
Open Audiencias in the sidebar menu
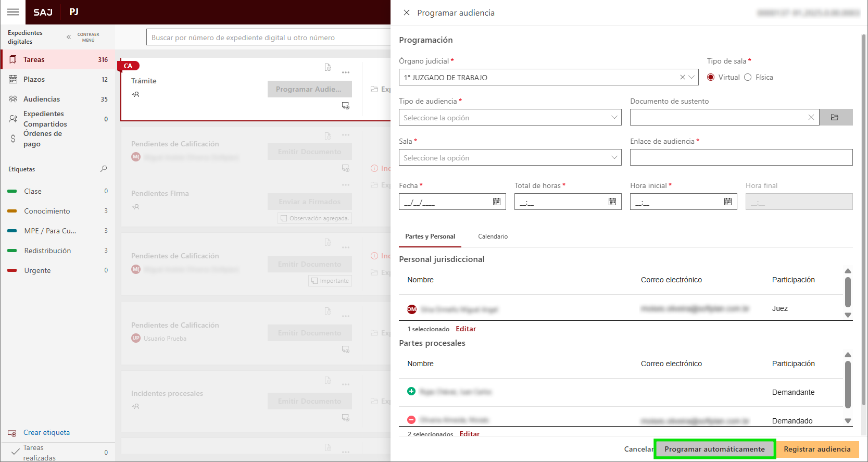pyautogui.click(x=42, y=99)
